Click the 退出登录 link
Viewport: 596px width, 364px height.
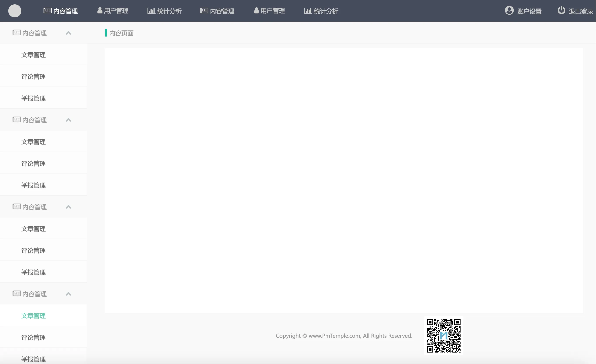tap(581, 11)
